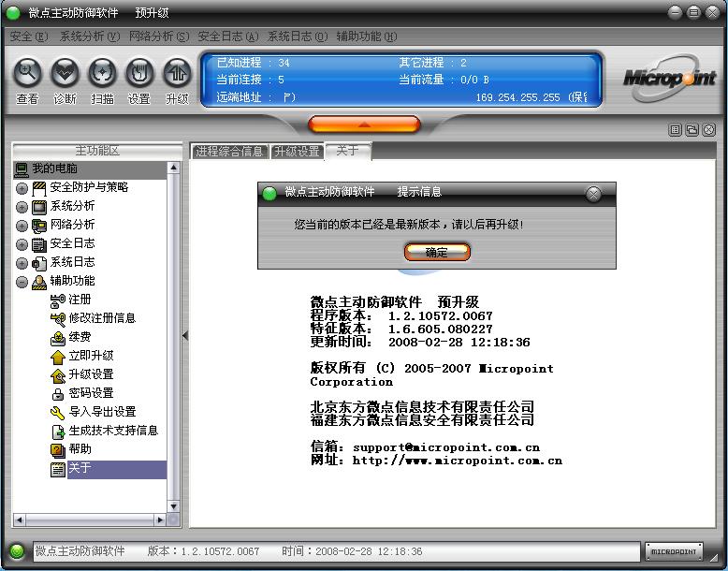Start the 扫描 scan toolbar icon

[102, 72]
